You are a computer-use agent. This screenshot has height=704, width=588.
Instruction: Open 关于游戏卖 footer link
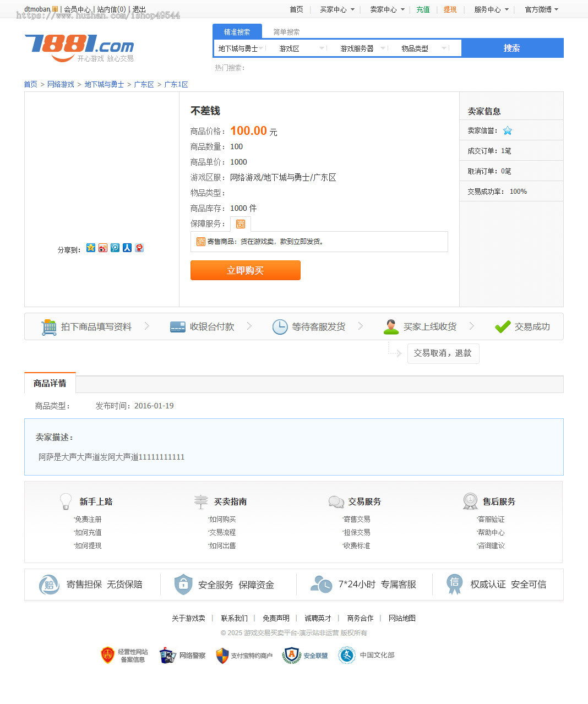[x=188, y=618]
